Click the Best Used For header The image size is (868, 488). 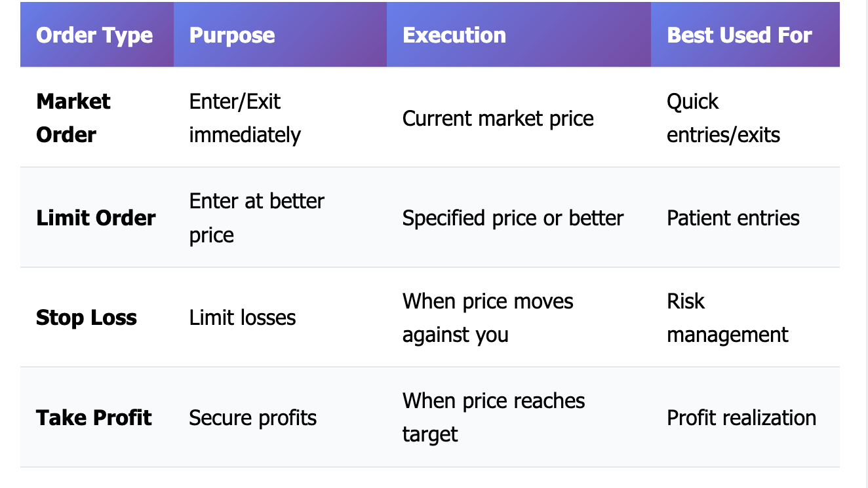[740, 35]
